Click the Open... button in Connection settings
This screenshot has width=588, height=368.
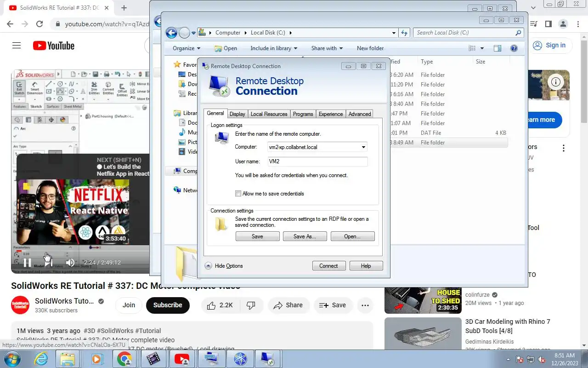pos(352,236)
